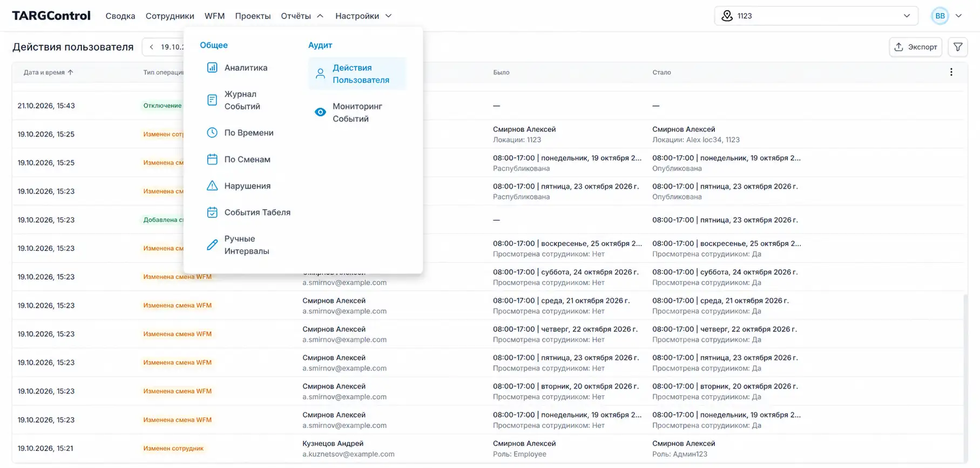980x468 pixels.
Task: Select Действия Пользователя menu entry
Action: (x=357, y=73)
